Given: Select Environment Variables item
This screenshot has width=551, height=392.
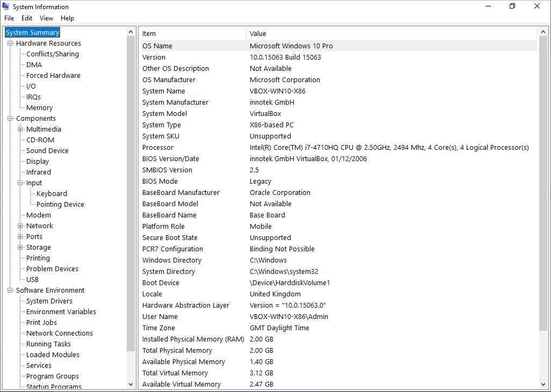Looking at the screenshot, I should 61,312.
